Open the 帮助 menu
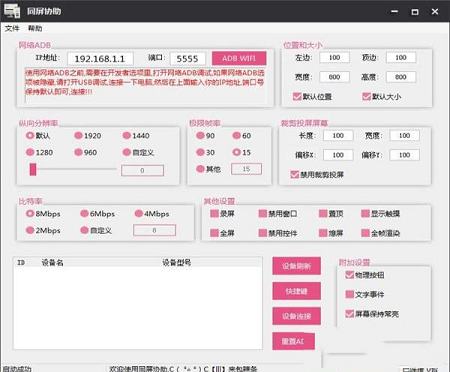This screenshot has height=372, width=450. (x=35, y=28)
